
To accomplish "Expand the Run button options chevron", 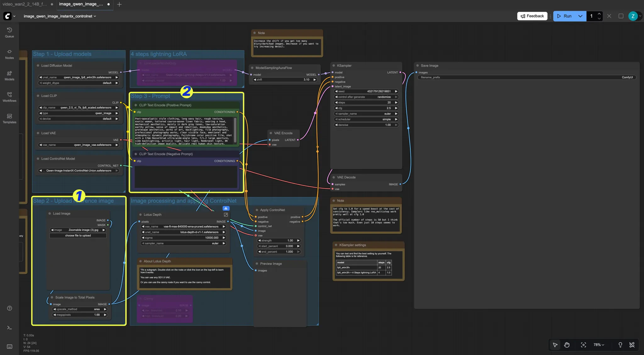I will (x=580, y=16).
